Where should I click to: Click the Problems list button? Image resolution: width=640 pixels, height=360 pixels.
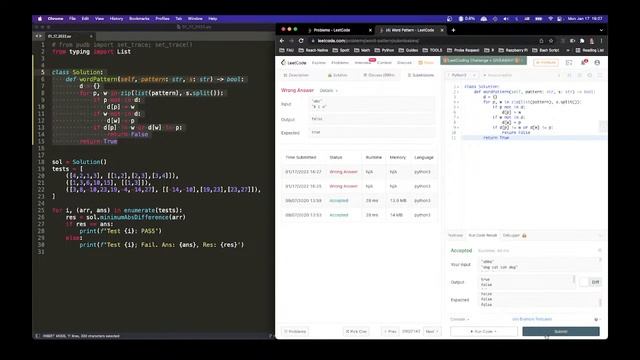pos(295,331)
